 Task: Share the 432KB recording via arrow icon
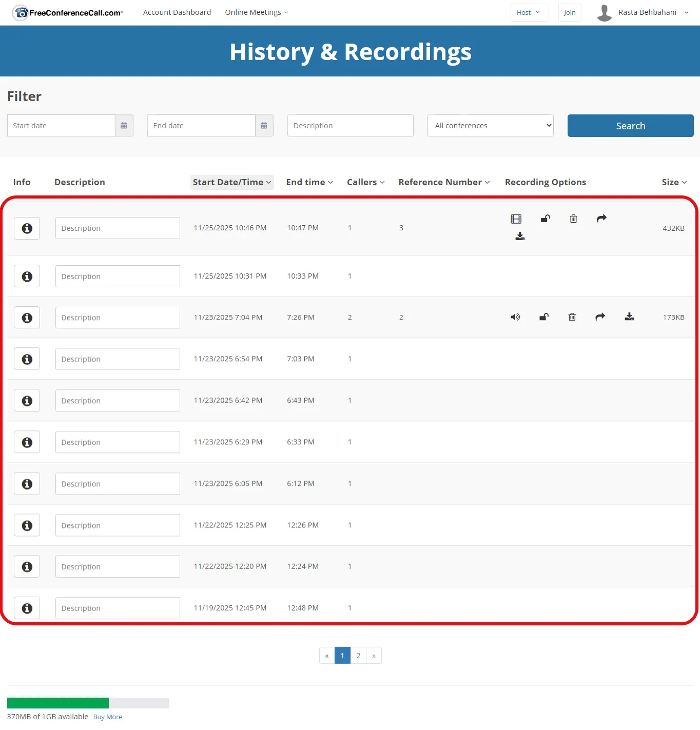[x=601, y=219]
